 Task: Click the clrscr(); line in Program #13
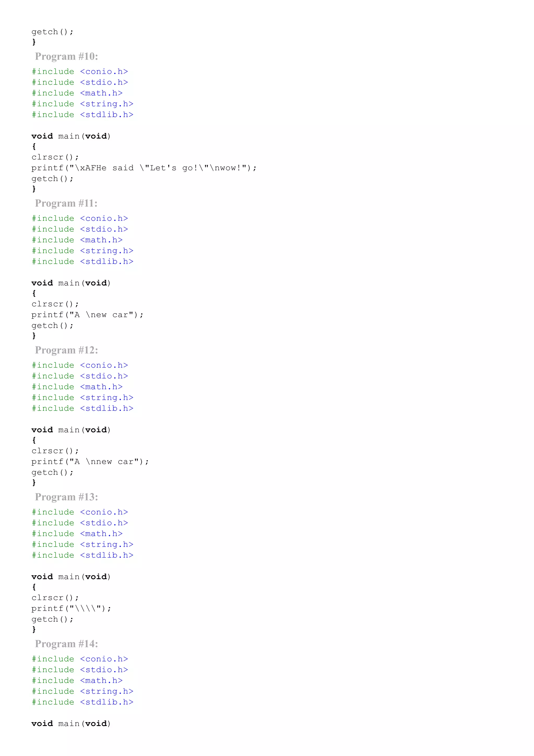55,598
